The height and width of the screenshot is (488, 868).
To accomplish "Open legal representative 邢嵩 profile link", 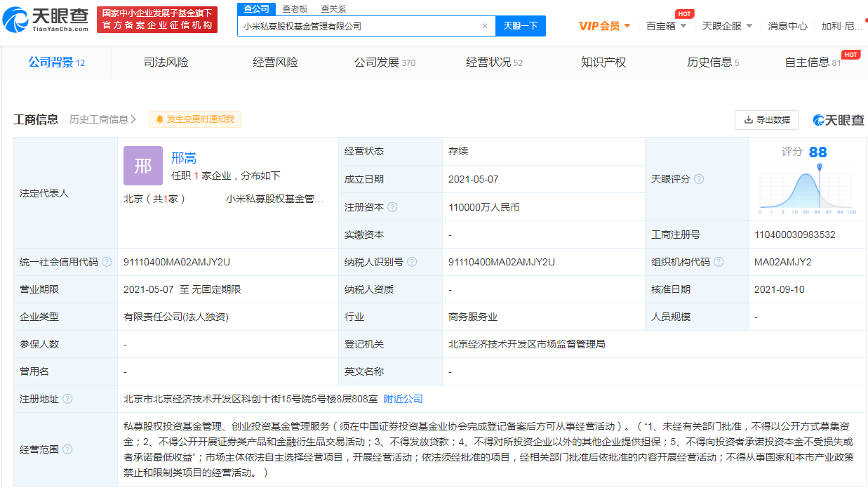I will pyautogui.click(x=184, y=158).
